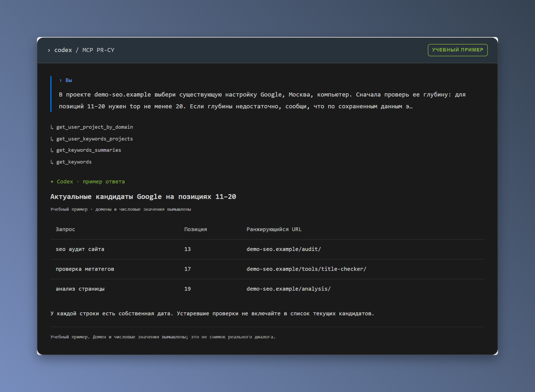
Task: Click the header chevron before codex
Action: pos(49,50)
